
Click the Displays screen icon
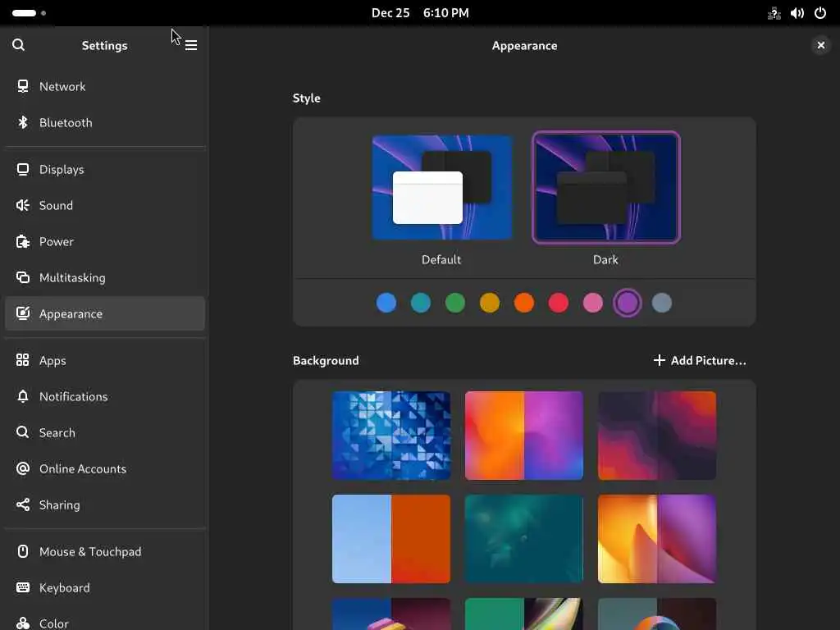22,169
